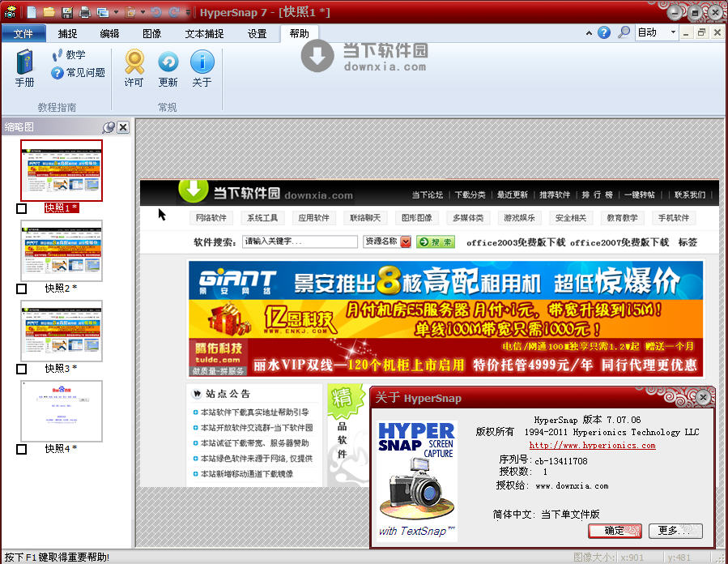This screenshot has width=728, height=564.
Task: Open the www.hyperionics.com link
Action: (592, 445)
